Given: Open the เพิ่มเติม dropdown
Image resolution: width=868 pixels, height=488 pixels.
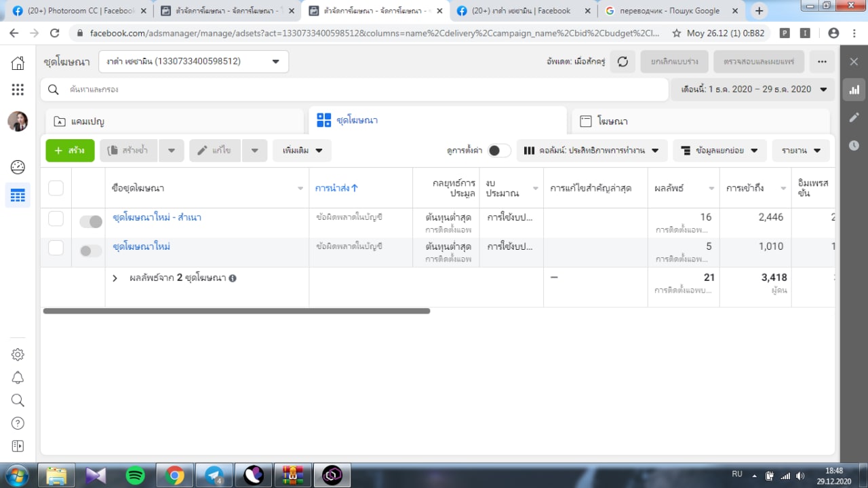Looking at the screenshot, I should pyautogui.click(x=302, y=151).
